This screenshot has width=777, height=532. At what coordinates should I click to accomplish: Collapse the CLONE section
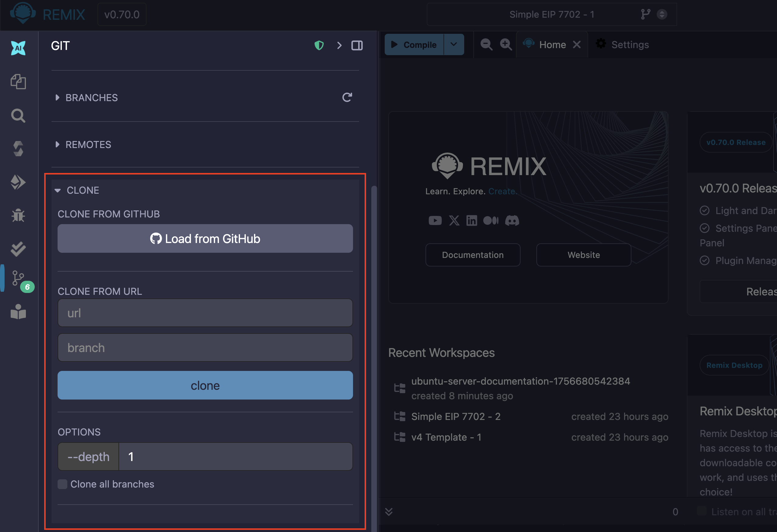[77, 190]
